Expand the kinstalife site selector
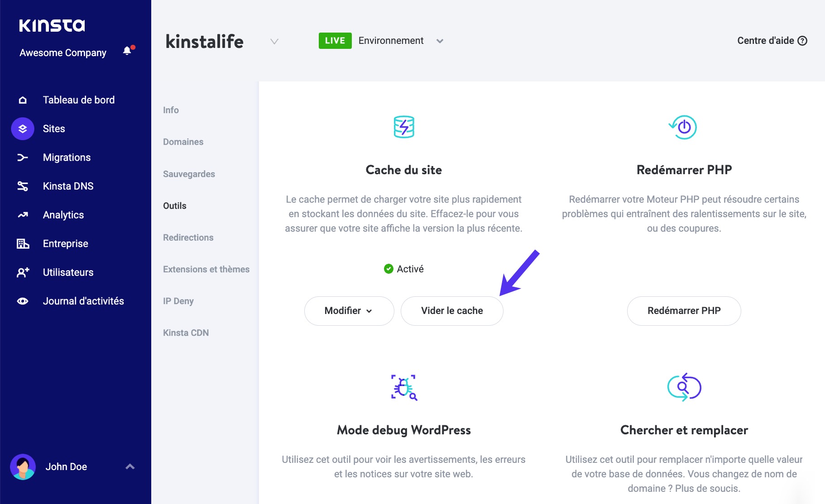Viewport: 825px width, 504px height. point(273,41)
